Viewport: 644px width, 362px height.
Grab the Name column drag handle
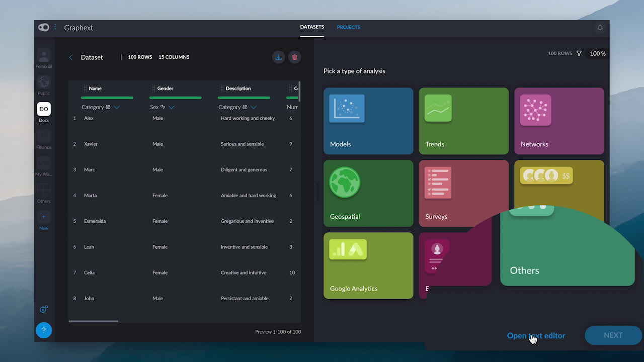point(85,88)
